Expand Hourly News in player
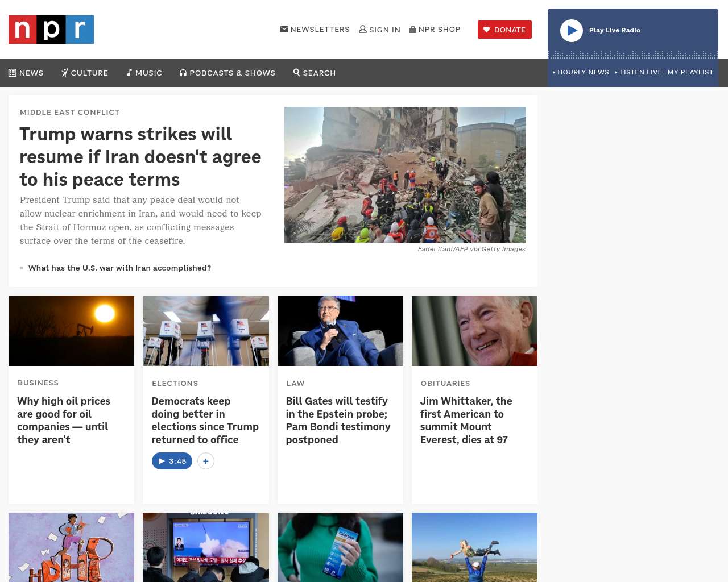The width and height of the screenshot is (728, 582). pos(581,72)
